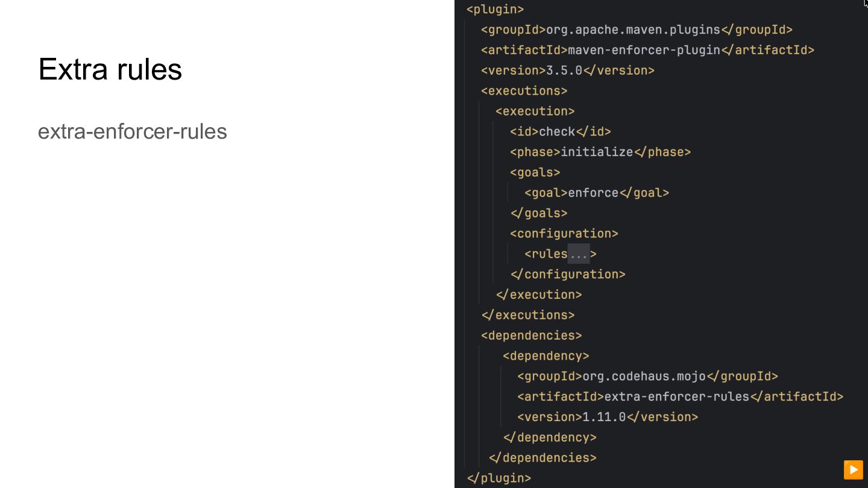Select the org.apache.maven.plugins groupId value
The width and height of the screenshot is (868, 488).
pyautogui.click(x=633, y=30)
